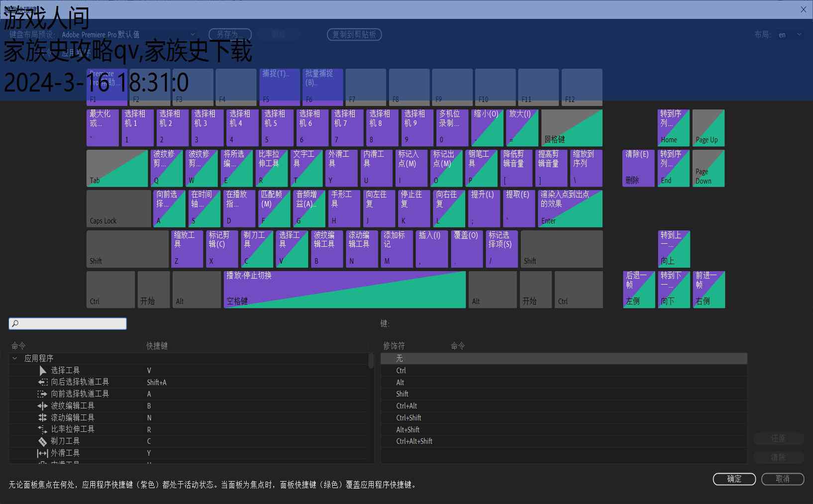The width and height of the screenshot is (813, 504).
Task: Click in the shortcut search field
Action: click(x=68, y=324)
